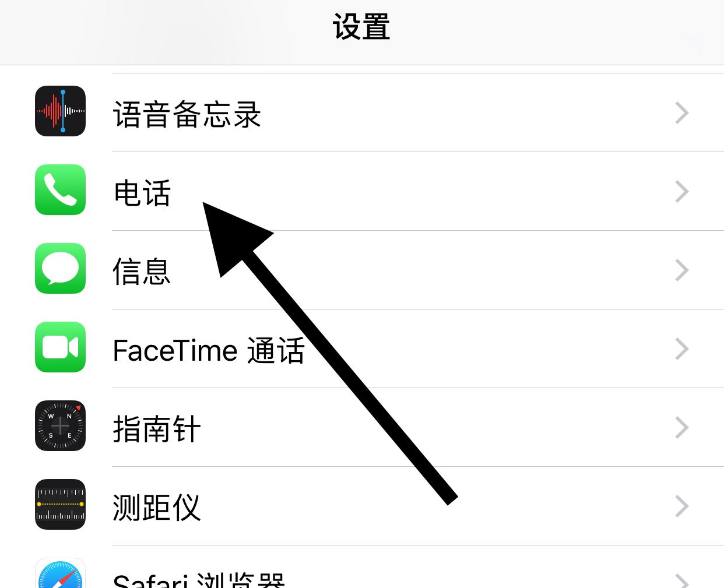Expand the Compass settings chevron
The height and width of the screenshot is (588, 724).
point(681,427)
